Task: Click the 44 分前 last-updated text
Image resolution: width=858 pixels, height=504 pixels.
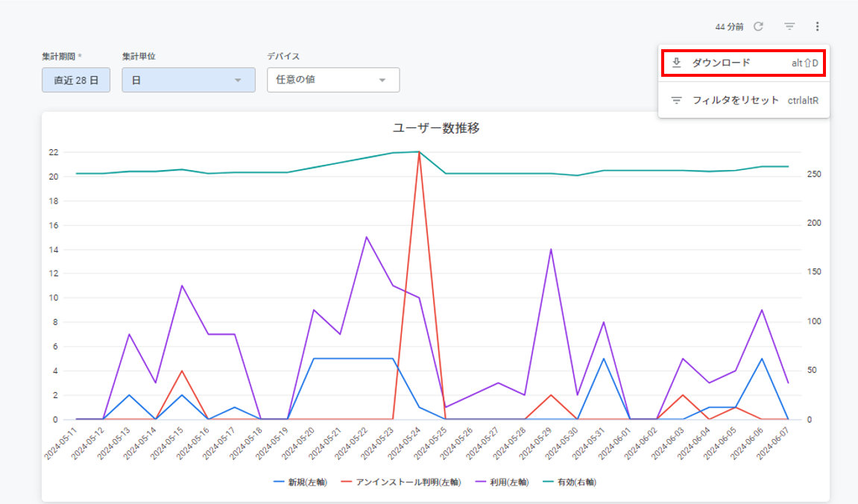Action: click(729, 27)
